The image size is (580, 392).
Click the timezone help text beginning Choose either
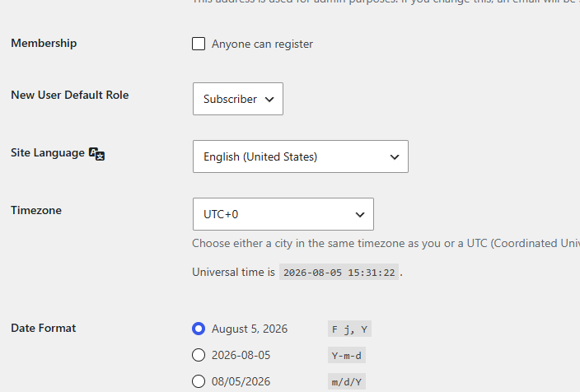(386, 243)
